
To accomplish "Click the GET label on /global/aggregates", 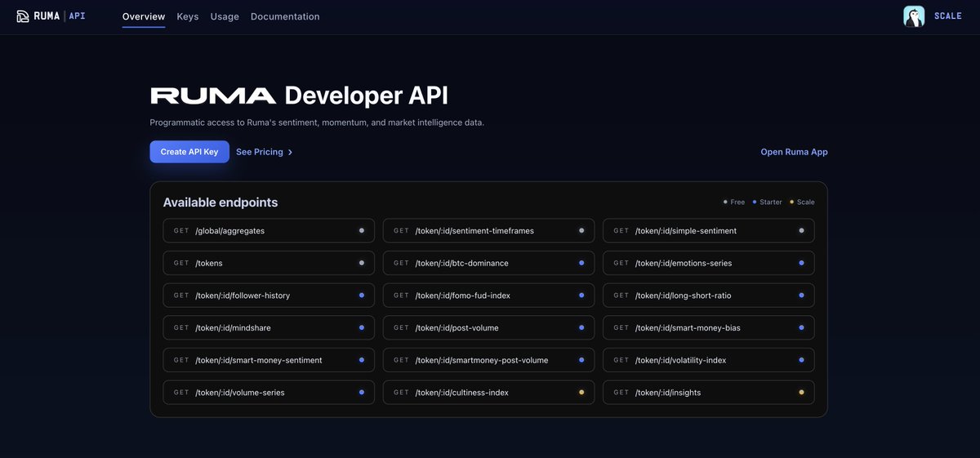I will click(181, 231).
